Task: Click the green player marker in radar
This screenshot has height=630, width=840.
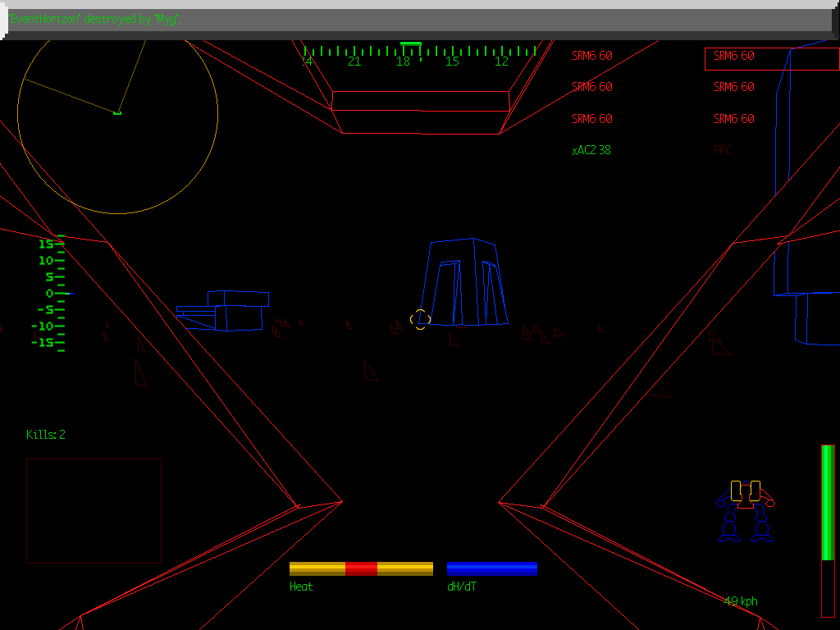Action: coord(117,112)
